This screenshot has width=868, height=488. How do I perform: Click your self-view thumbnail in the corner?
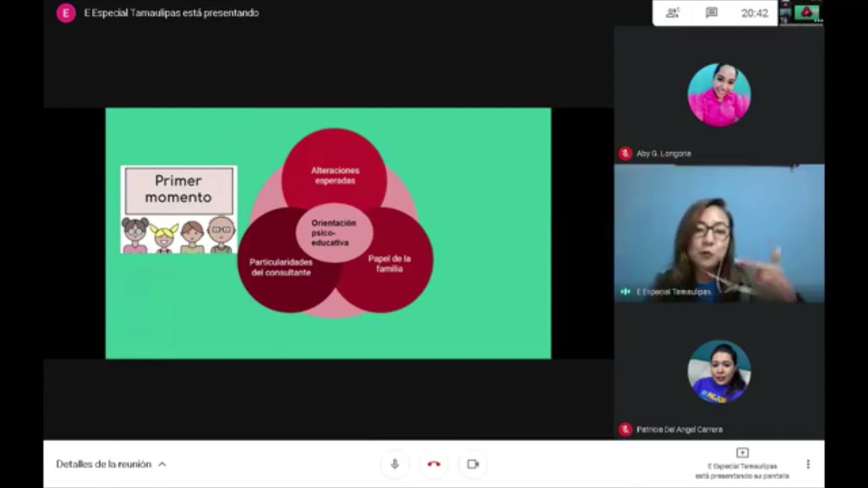point(801,13)
